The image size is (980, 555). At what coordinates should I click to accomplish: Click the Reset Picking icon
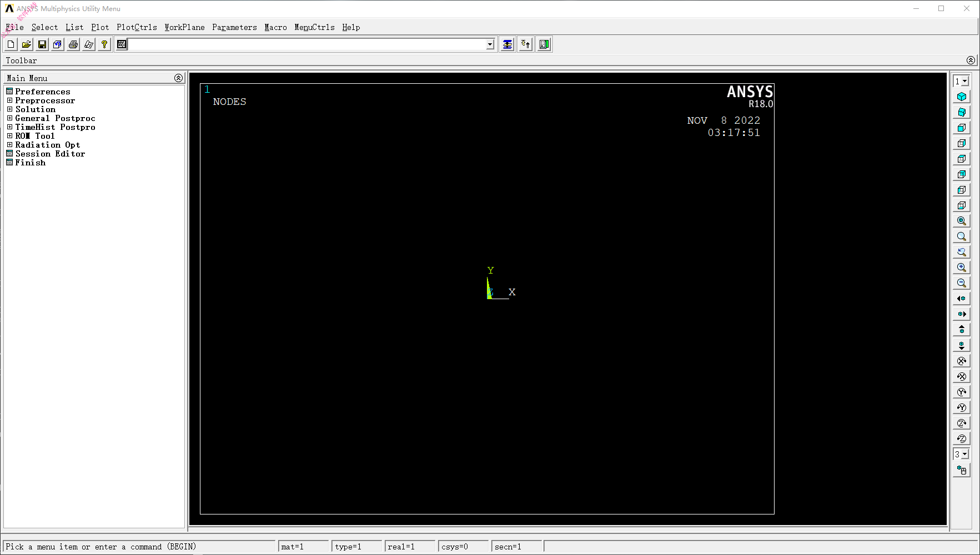[x=526, y=44]
